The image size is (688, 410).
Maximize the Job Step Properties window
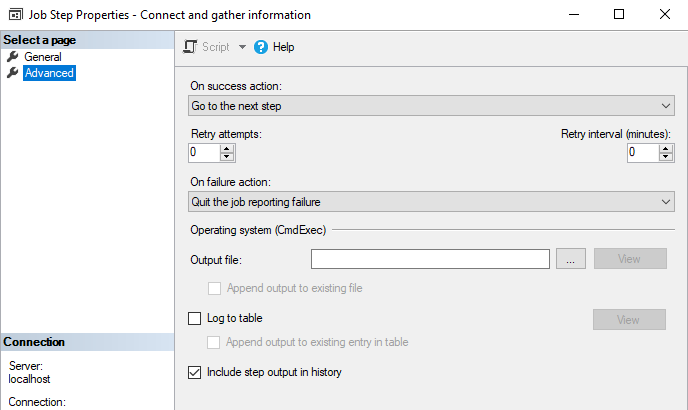click(x=619, y=14)
